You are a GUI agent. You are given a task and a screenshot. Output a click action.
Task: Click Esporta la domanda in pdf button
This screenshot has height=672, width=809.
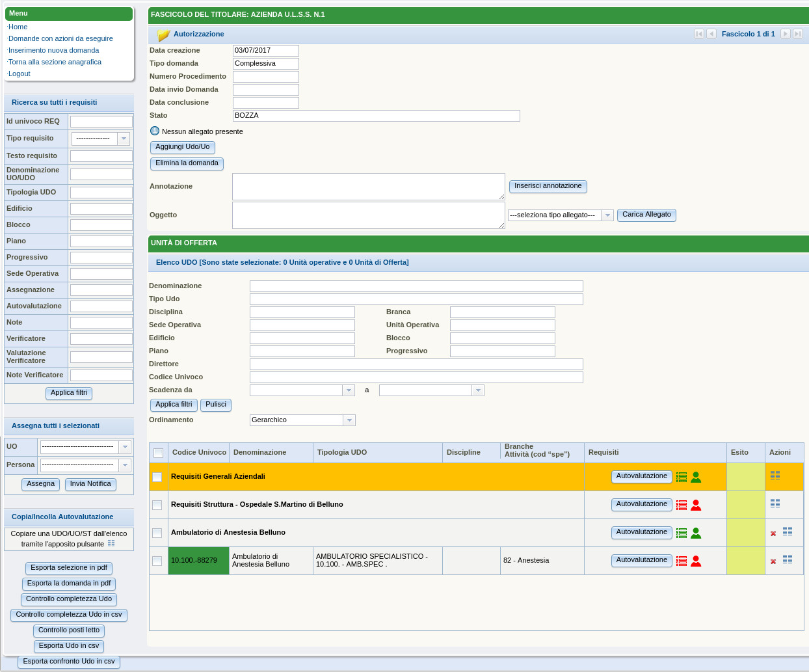pyautogui.click(x=69, y=584)
